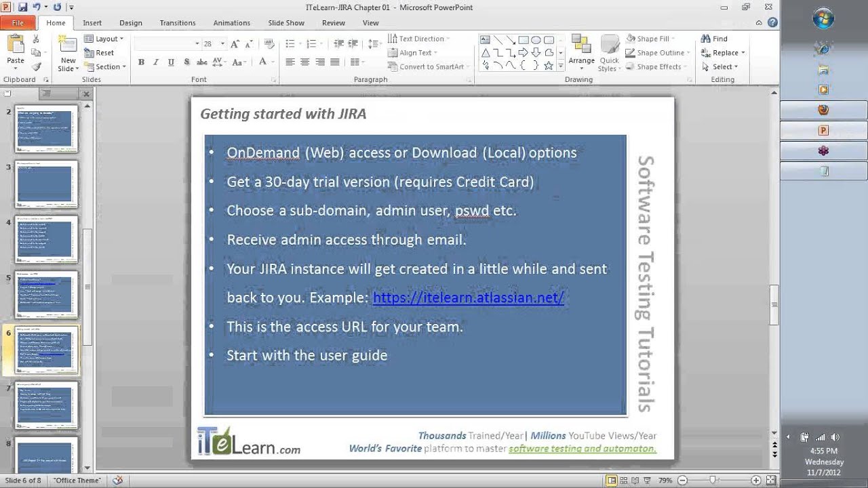868x488 pixels.
Task: Open the File tab
Action: click(18, 22)
